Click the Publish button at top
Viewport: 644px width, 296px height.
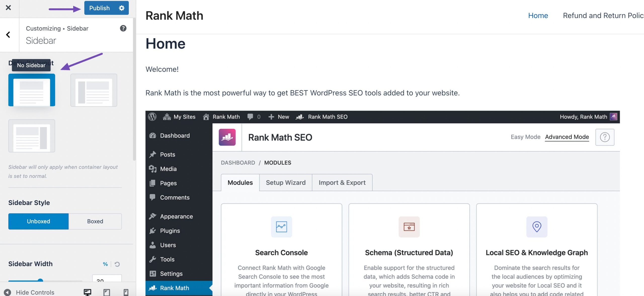(x=100, y=7)
